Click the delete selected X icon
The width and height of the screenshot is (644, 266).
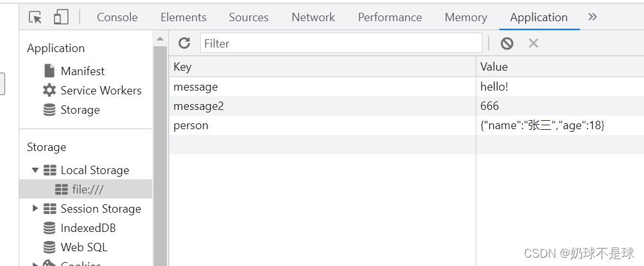pyautogui.click(x=533, y=43)
